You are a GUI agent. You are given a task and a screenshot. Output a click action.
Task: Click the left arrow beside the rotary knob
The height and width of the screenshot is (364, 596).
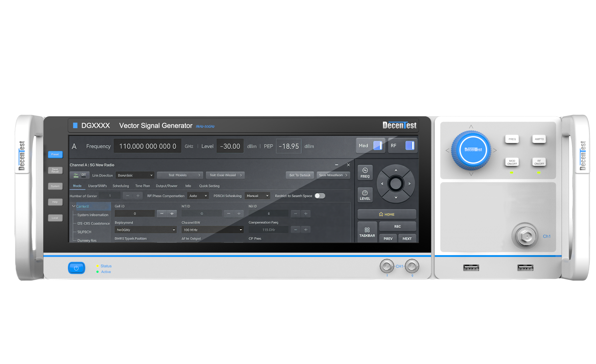pos(447,150)
